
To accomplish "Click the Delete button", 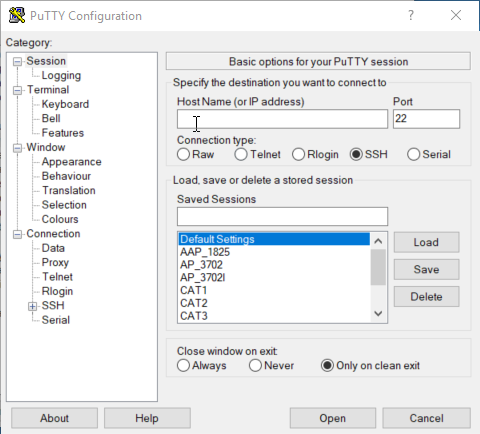I will pos(426,297).
